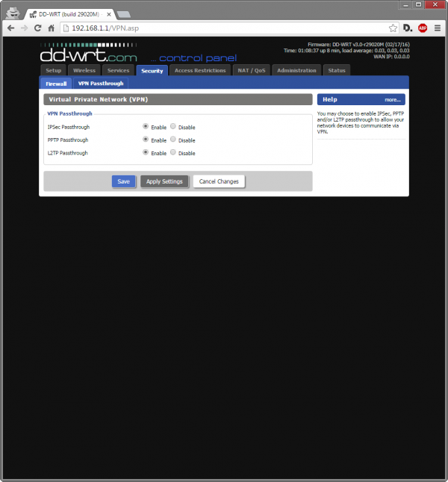Viewport: 448px width, 482px height.
Task: Enable IPSec Passthrough
Action: (146, 127)
